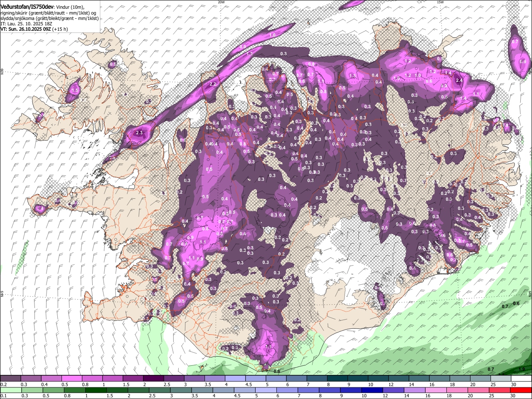Click the 0.1 label in lower legend row
The width and height of the screenshot is (532, 399).
3,396
